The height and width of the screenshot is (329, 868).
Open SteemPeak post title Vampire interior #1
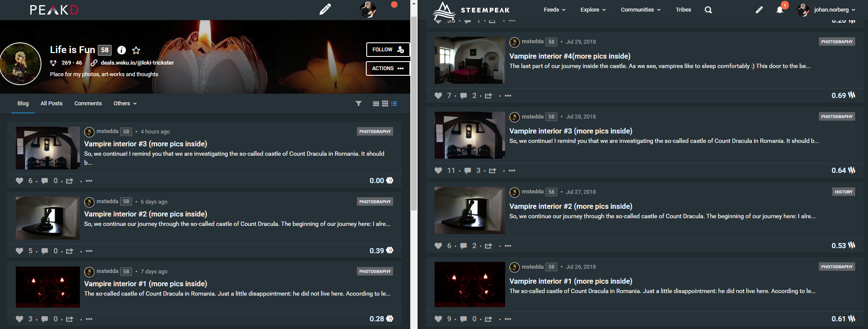coord(571,281)
